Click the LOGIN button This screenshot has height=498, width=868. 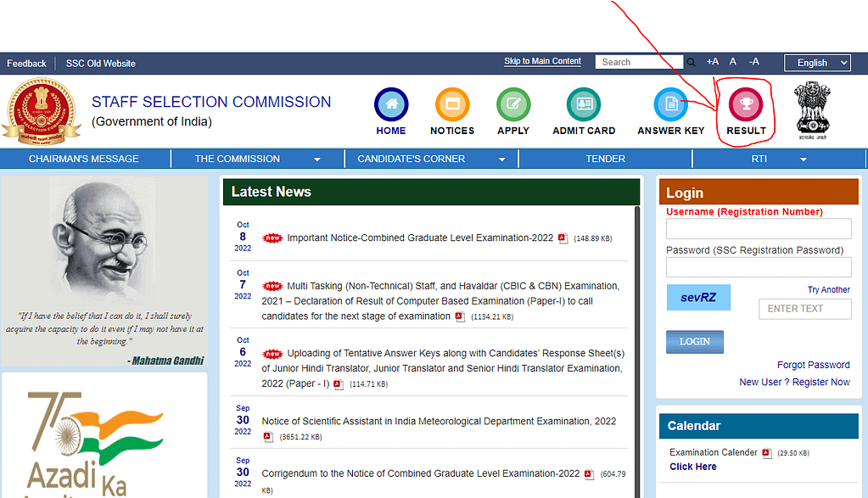tap(695, 342)
